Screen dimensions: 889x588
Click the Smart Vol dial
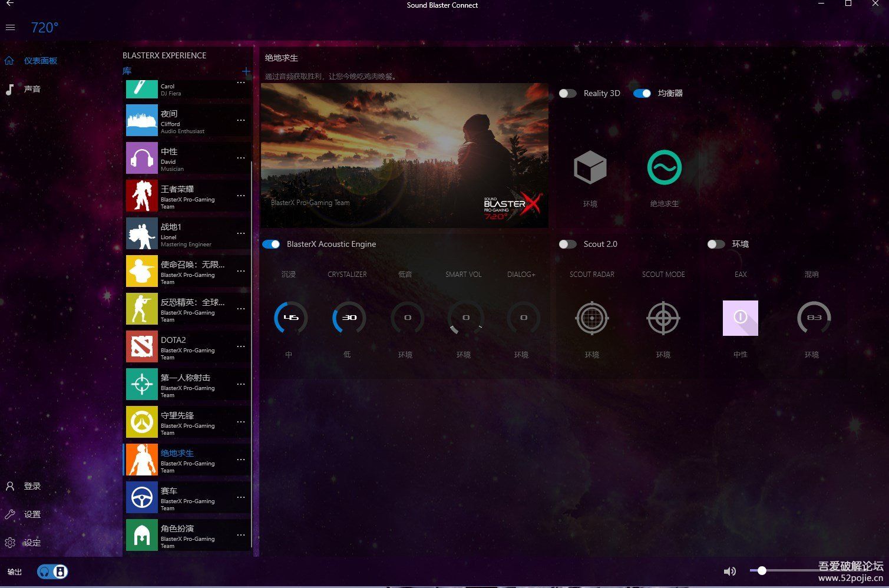tap(465, 318)
